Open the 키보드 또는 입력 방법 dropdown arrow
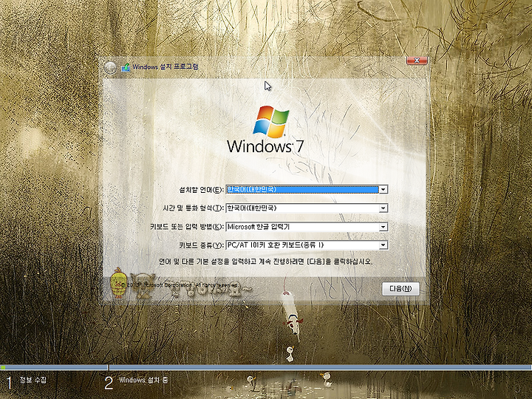532x399 pixels. pyautogui.click(x=383, y=227)
